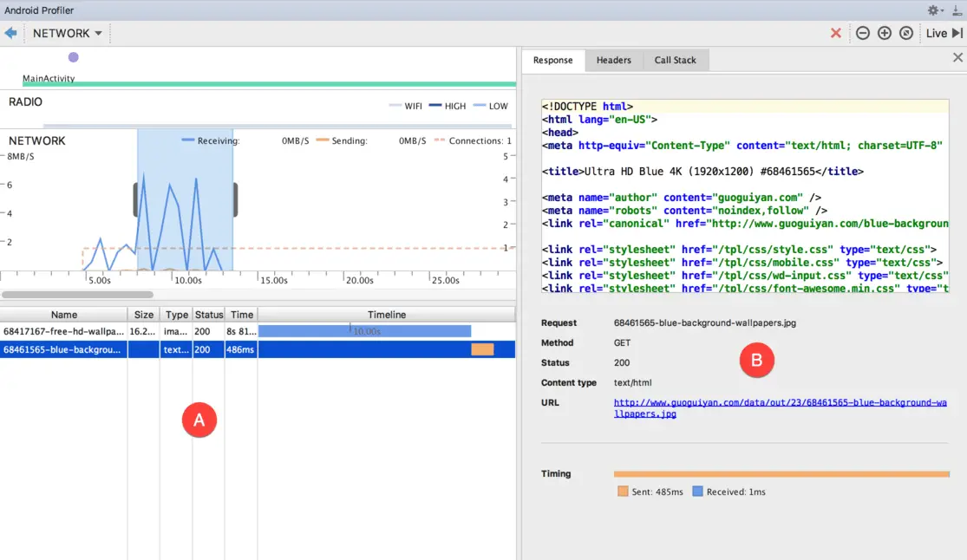Click the download icon in title bar
The image size is (967, 560).
pos(957,10)
